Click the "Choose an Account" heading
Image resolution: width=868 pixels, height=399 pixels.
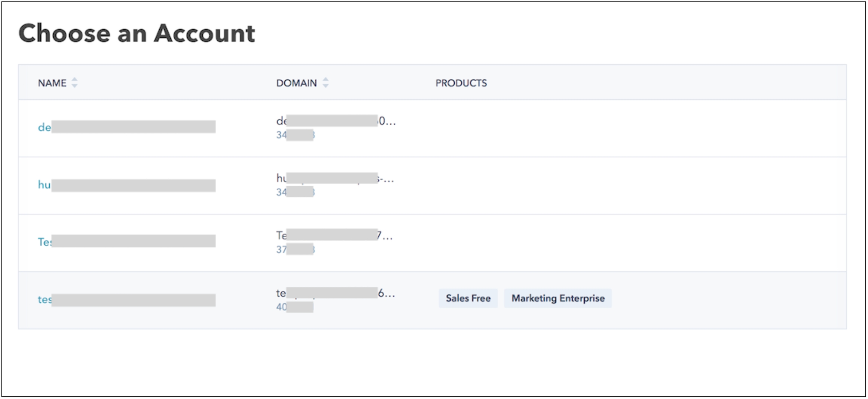[x=137, y=34]
